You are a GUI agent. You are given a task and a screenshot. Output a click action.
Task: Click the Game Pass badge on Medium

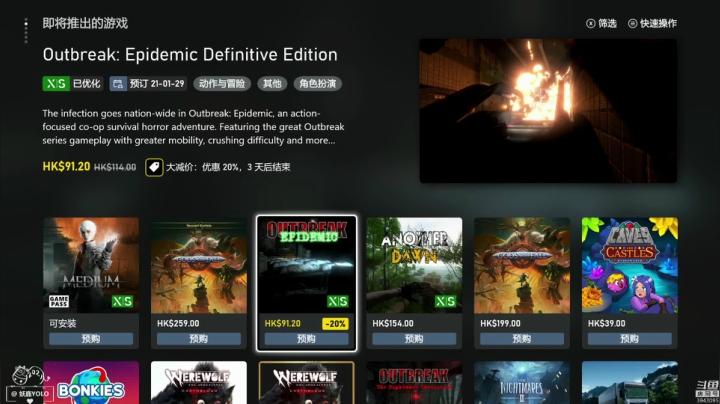[59, 301]
